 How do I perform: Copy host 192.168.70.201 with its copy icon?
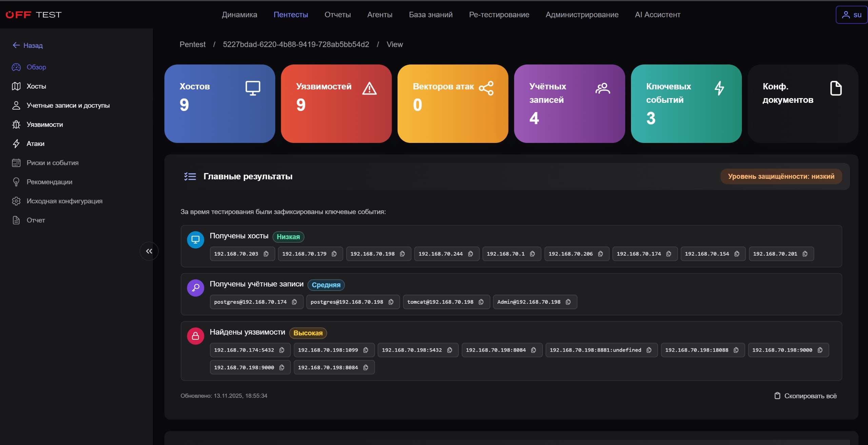click(805, 254)
